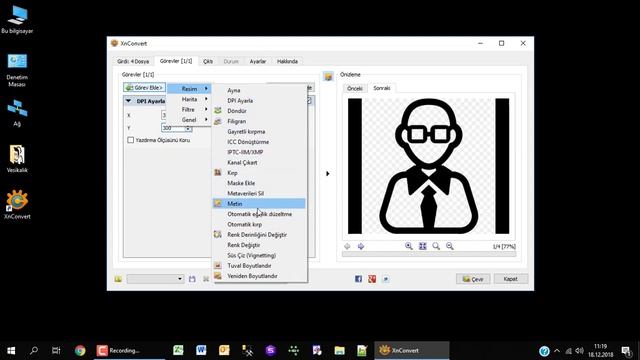Zoom out of the preview image
The height and width of the screenshot is (360, 640).
tap(450, 246)
